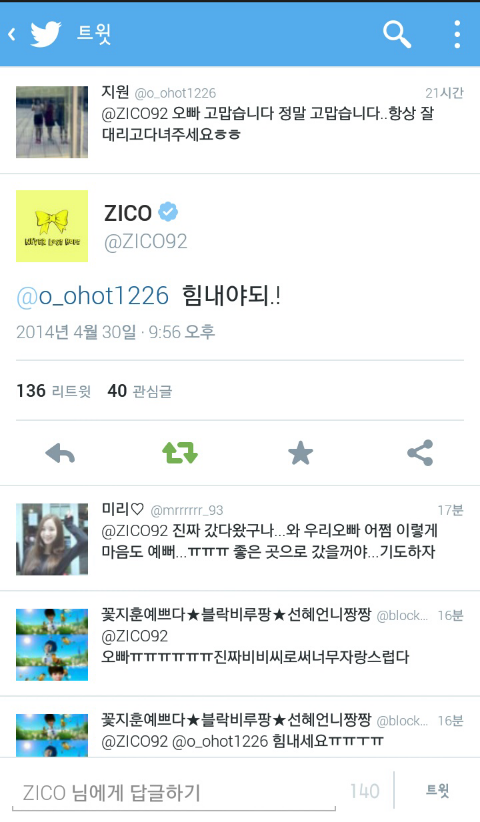Open 미리♡ profile avatar
The image size is (480, 822).
pyautogui.click(x=52, y=539)
